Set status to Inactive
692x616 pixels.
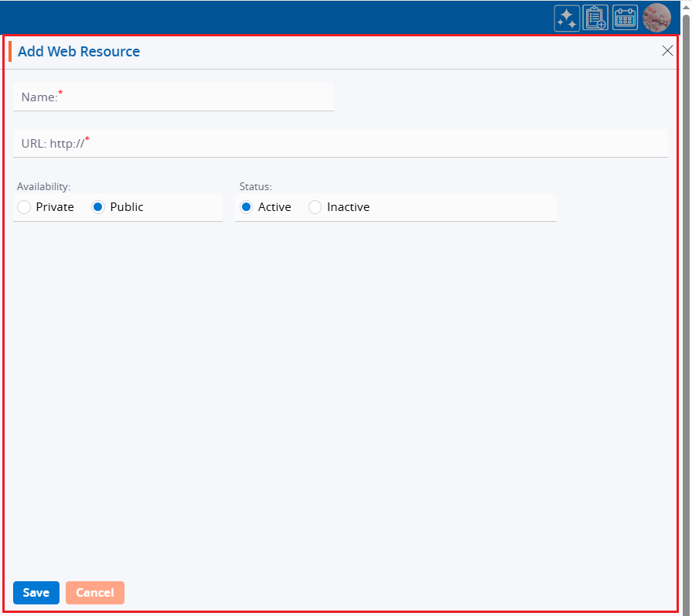click(315, 207)
